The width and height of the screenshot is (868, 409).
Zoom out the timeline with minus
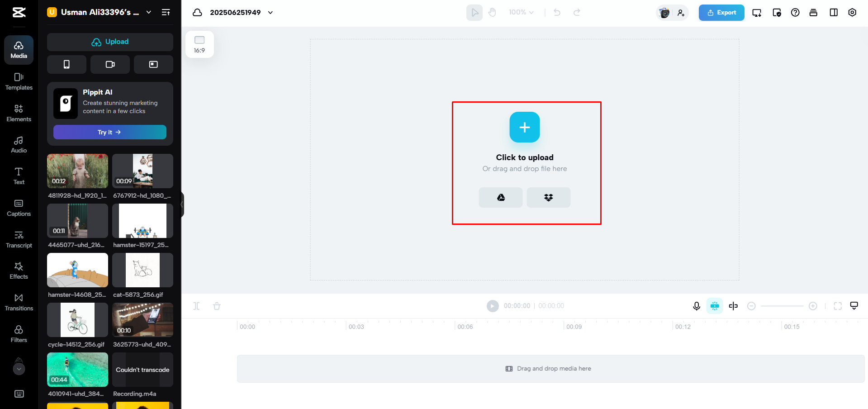pos(751,306)
